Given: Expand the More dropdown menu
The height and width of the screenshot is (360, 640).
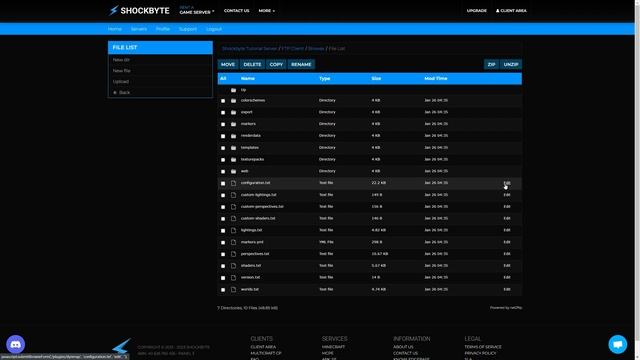Looking at the screenshot, I should (267, 11).
